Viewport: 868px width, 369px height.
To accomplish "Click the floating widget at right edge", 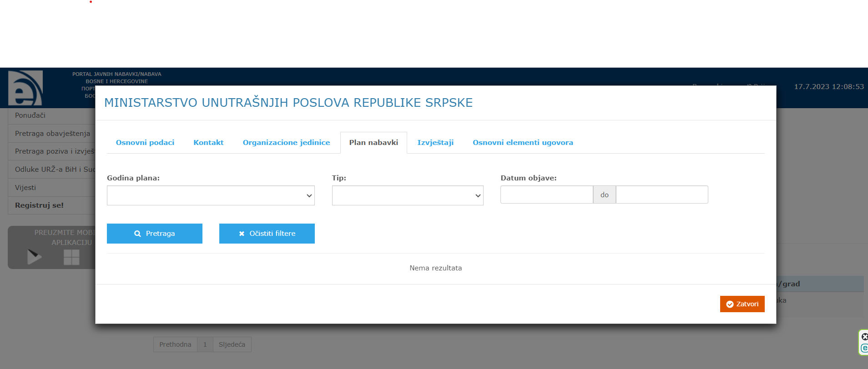I will pos(863,343).
